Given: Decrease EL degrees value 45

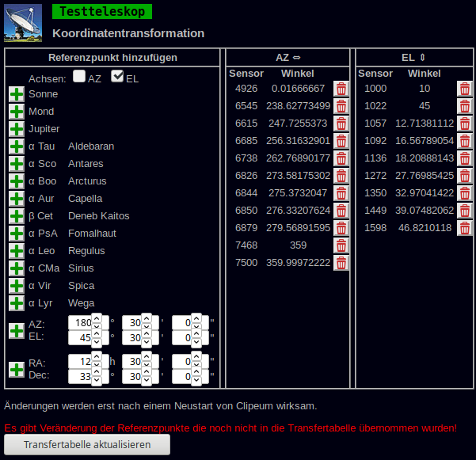Looking at the screenshot, I should pyautogui.click(x=97, y=342).
